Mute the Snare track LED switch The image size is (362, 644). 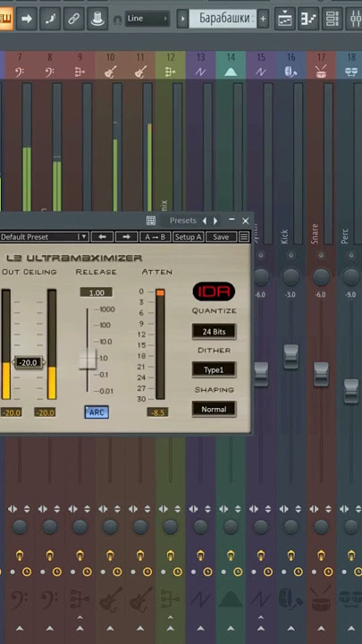pos(321,255)
